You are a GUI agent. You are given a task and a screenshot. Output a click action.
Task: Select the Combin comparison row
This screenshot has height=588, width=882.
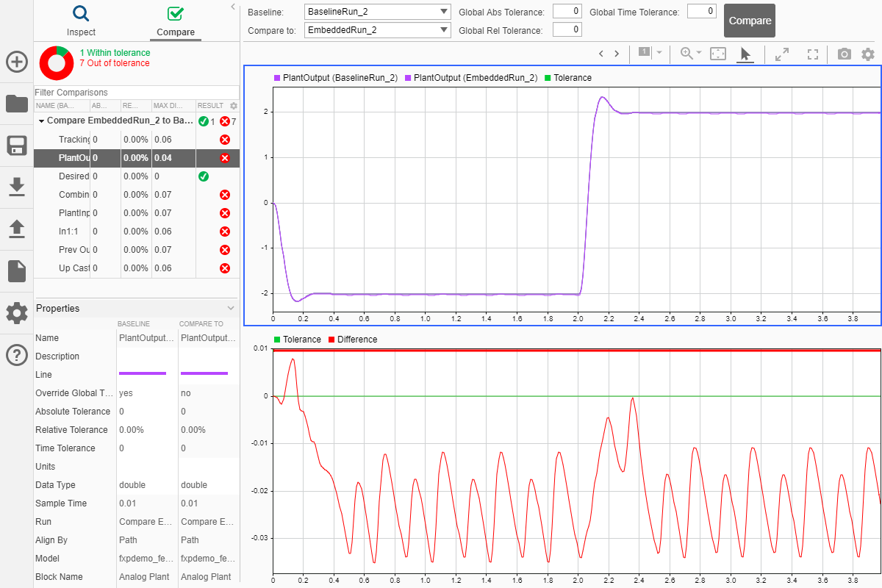137,195
